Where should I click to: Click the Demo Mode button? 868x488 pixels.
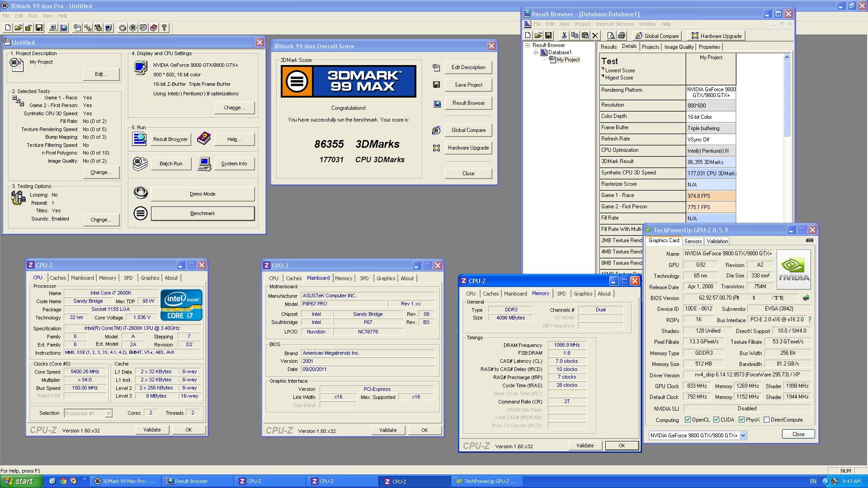(203, 194)
